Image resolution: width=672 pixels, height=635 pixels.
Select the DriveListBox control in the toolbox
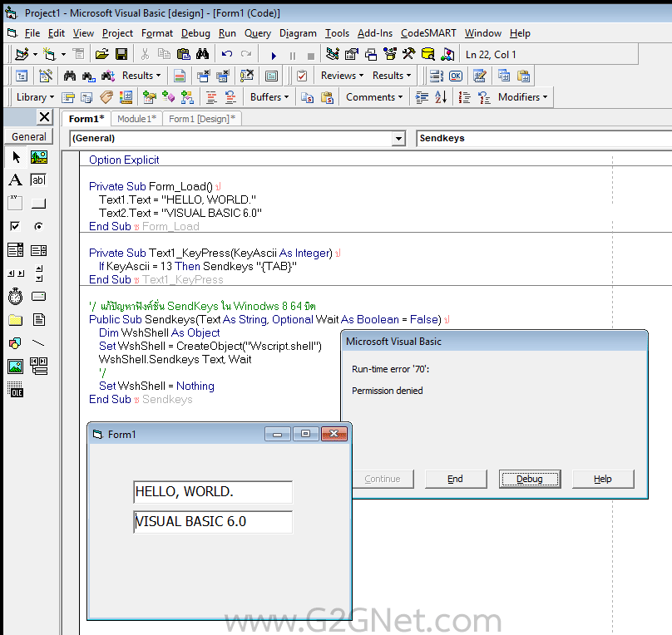38,296
